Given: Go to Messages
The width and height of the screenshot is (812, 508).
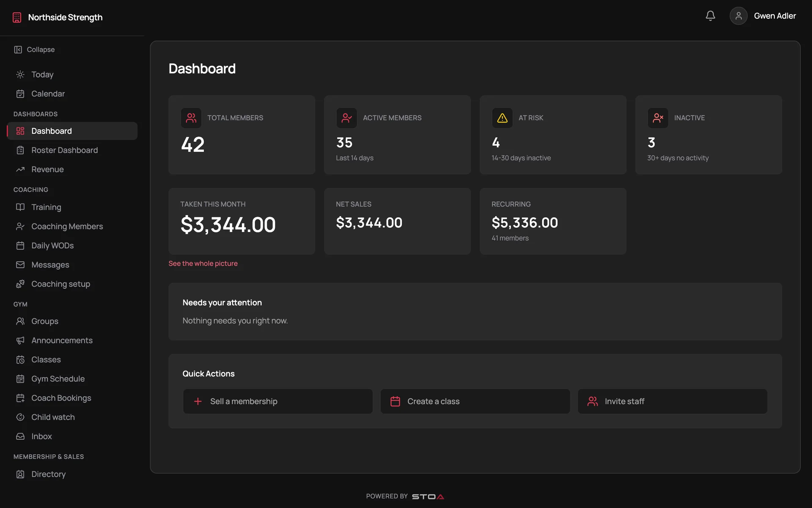Looking at the screenshot, I should (x=72, y=265).
